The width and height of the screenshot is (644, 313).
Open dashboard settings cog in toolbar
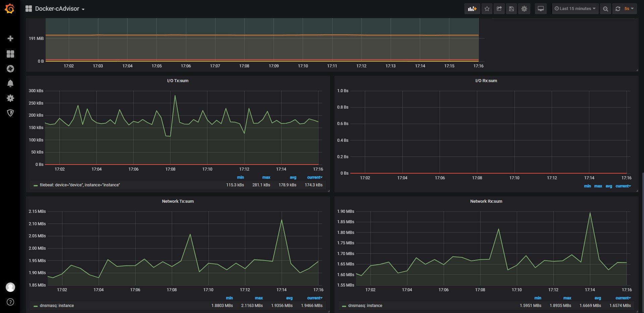tap(524, 9)
